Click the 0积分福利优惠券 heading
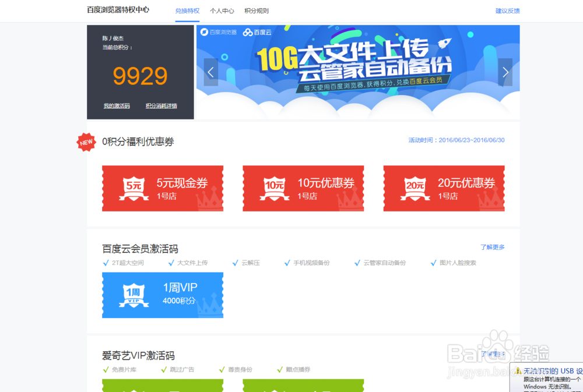The height and width of the screenshot is (392, 583). 138,142
